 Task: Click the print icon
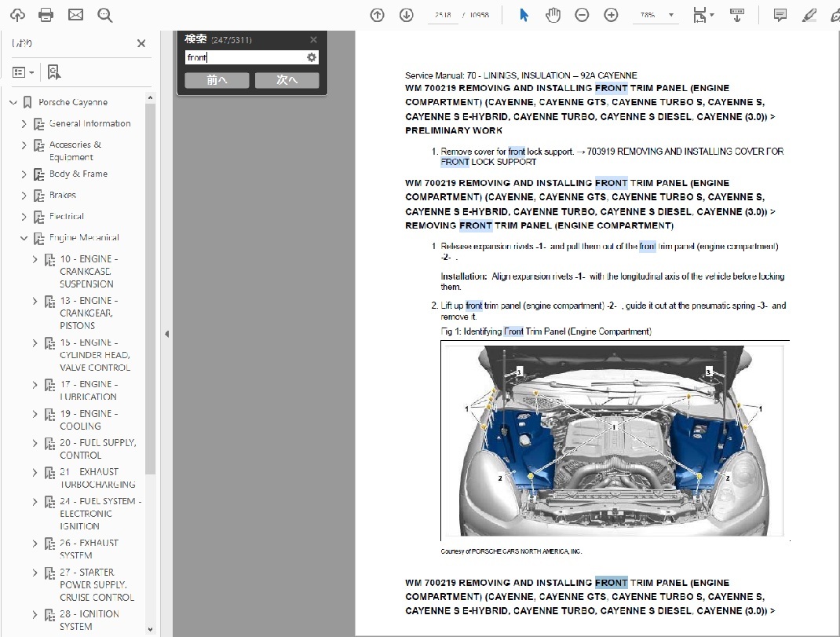pyautogui.click(x=46, y=15)
